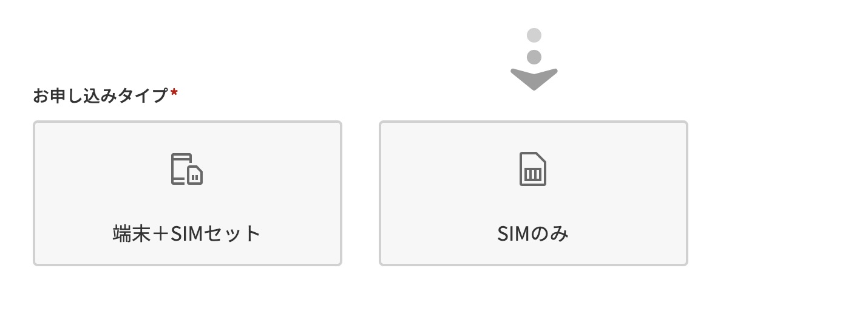Click the red required asterisk
868x310 pixels.
174,93
